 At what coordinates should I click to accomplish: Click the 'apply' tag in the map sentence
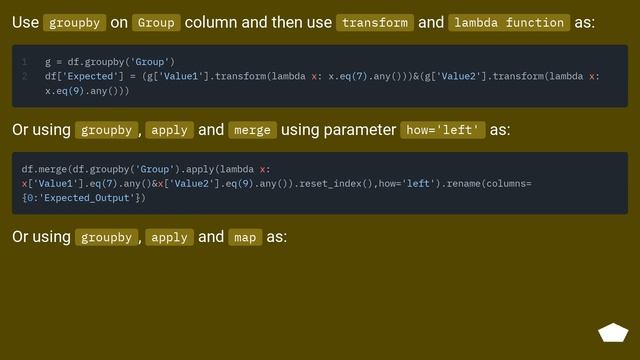click(x=169, y=238)
